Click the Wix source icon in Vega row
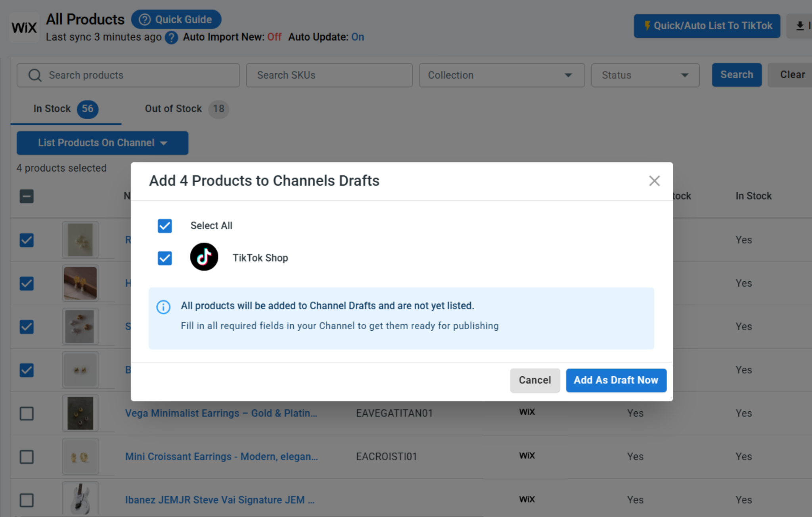 coord(527,412)
